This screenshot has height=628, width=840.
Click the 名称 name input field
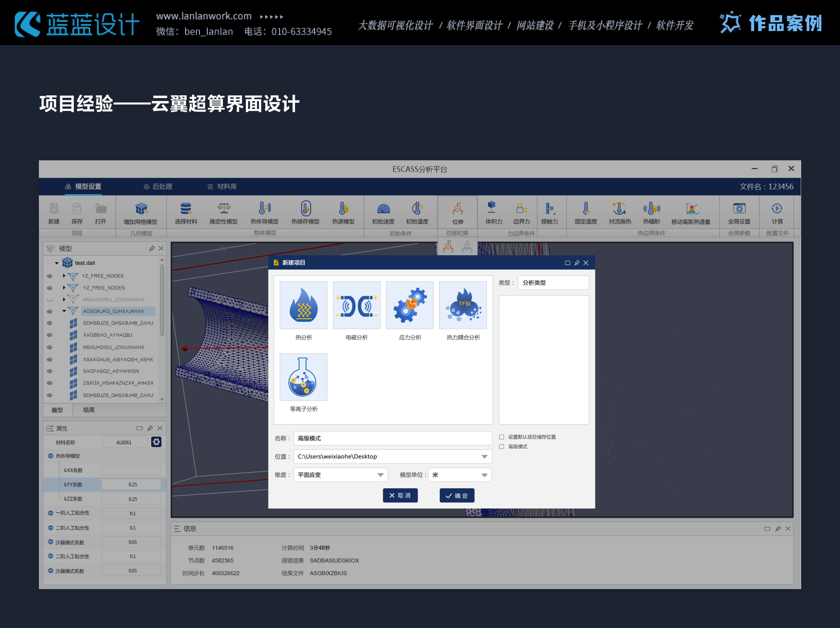(392, 438)
